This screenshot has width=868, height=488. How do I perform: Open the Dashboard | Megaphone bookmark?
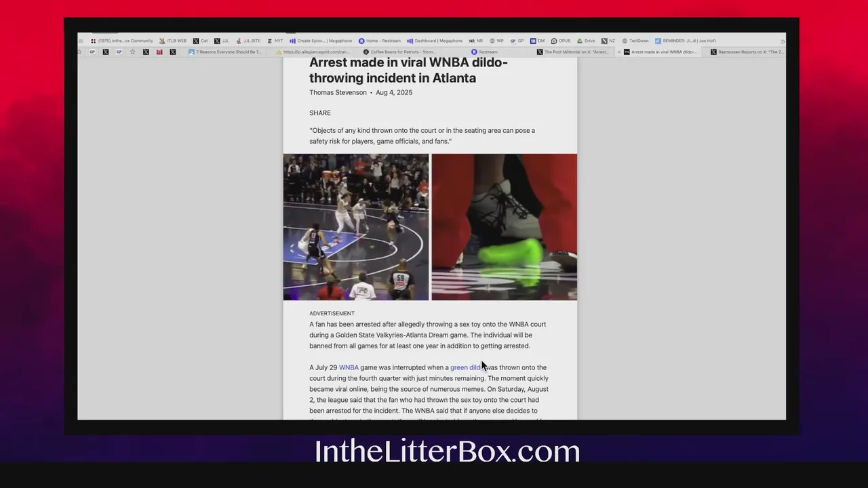click(x=435, y=41)
